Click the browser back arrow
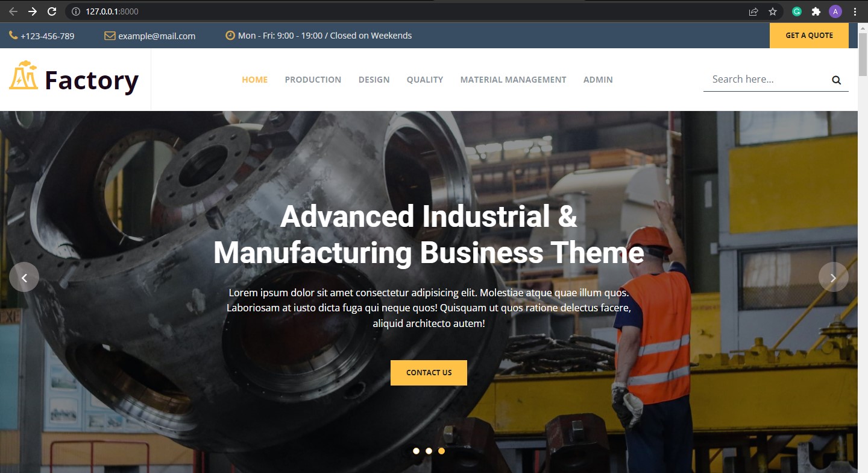The height and width of the screenshot is (473, 868). click(x=13, y=11)
